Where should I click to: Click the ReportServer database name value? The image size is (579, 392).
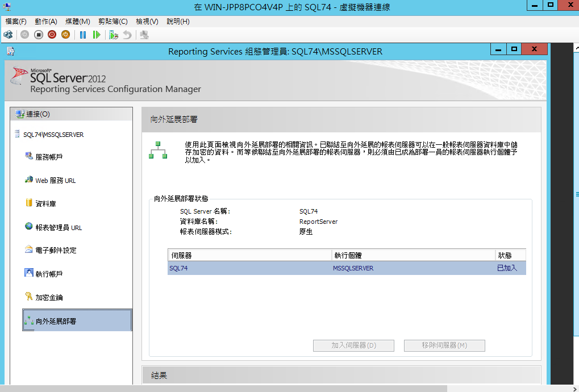(318, 222)
